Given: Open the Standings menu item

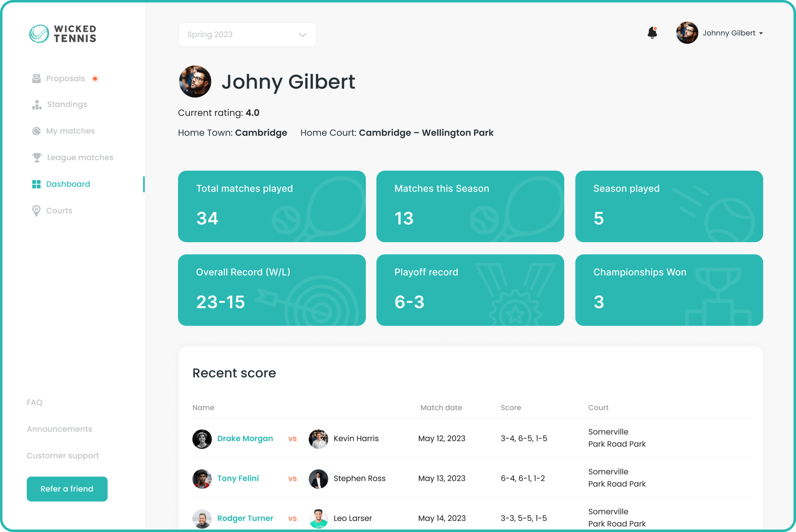Looking at the screenshot, I should pos(67,105).
